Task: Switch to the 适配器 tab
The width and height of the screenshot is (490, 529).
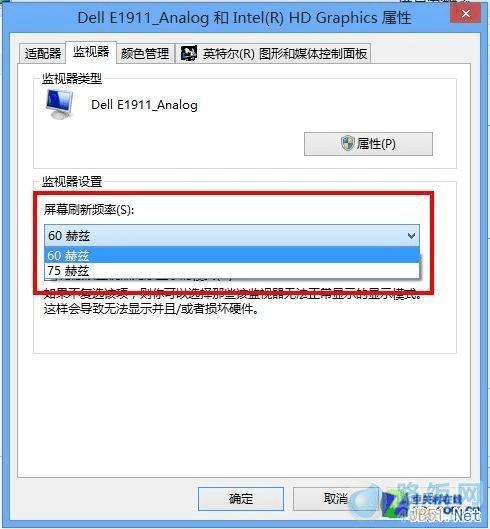Action: pyautogui.click(x=43, y=53)
